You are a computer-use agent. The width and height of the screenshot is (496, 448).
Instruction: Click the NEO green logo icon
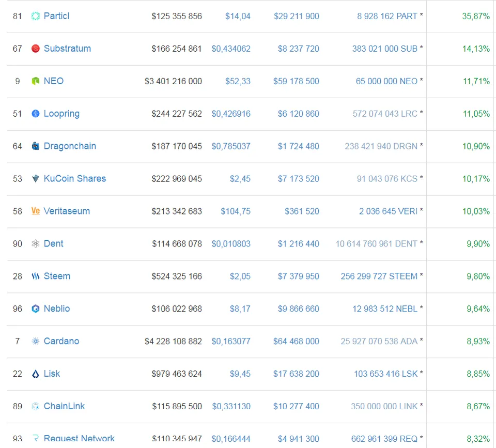click(36, 81)
